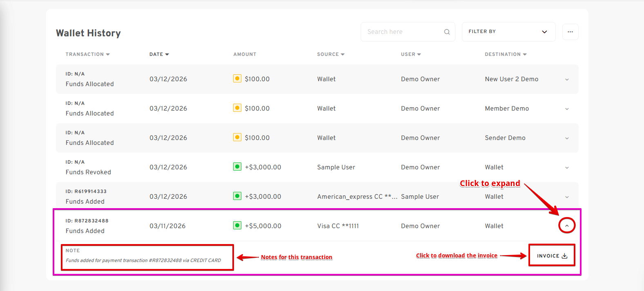Click yellow status icon for New User 2 Demo
The height and width of the screenshot is (291, 644).
(237, 78)
